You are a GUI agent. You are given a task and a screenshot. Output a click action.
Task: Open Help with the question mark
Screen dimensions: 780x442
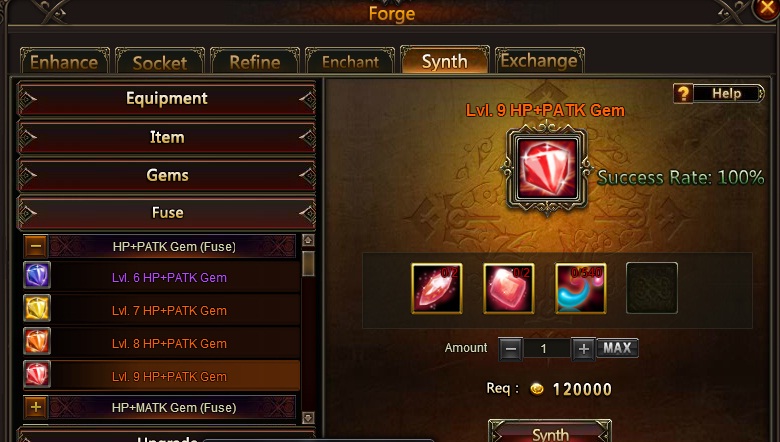point(683,93)
